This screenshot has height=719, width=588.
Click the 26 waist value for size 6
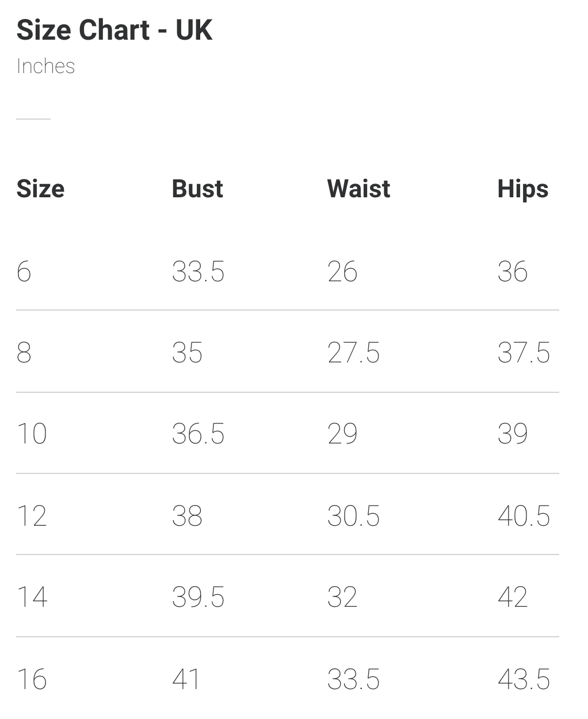342,271
